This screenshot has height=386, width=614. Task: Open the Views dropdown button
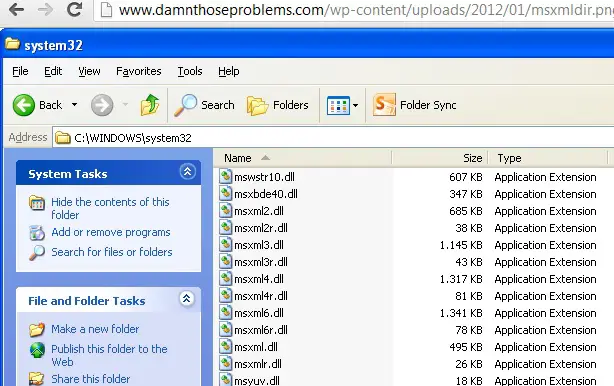[342, 105]
